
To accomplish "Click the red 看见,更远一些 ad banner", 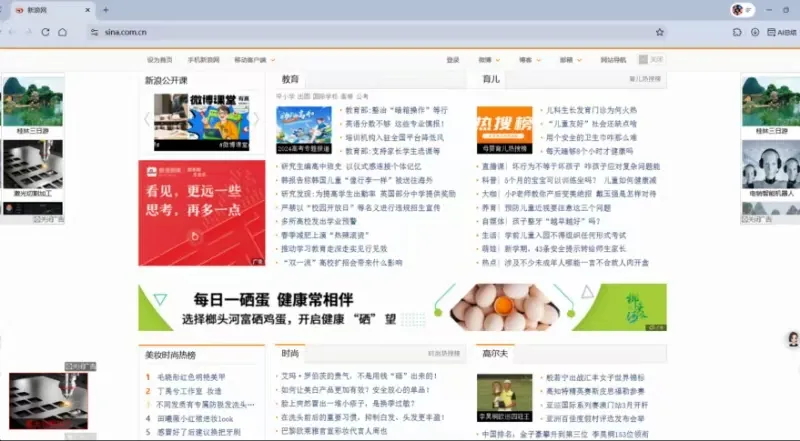I will point(202,213).
